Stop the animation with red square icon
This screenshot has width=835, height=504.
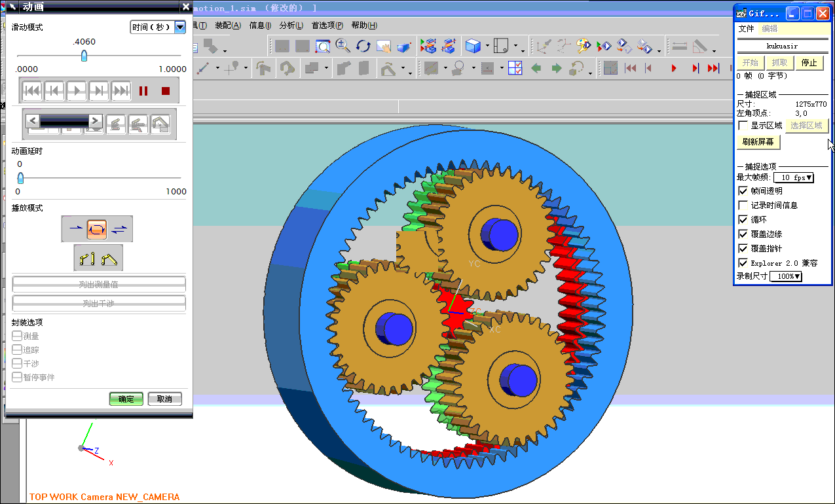tap(166, 91)
